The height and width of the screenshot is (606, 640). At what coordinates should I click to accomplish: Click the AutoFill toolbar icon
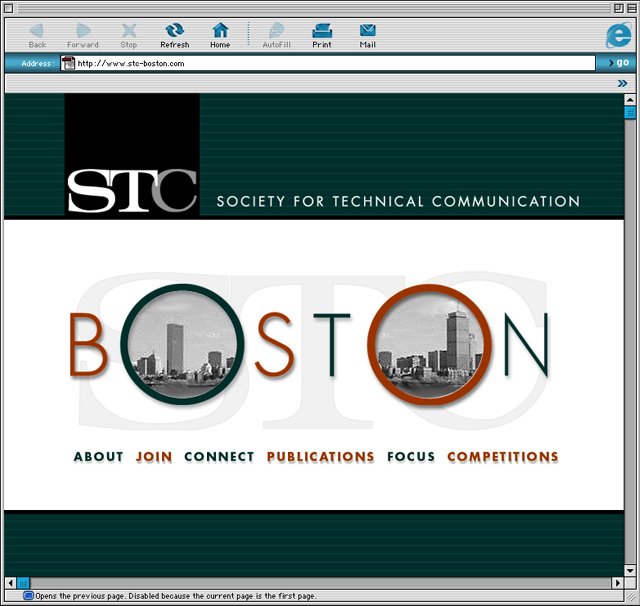(277, 31)
